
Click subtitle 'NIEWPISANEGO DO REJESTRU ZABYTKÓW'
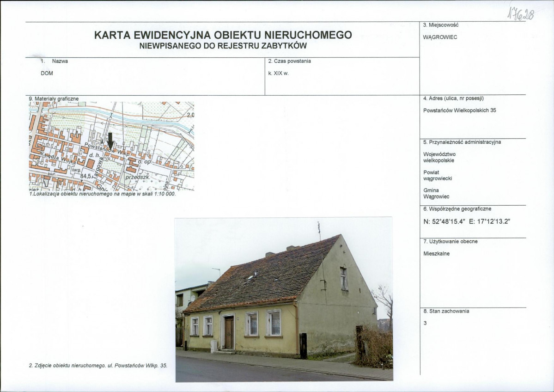[x=223, y=46]
